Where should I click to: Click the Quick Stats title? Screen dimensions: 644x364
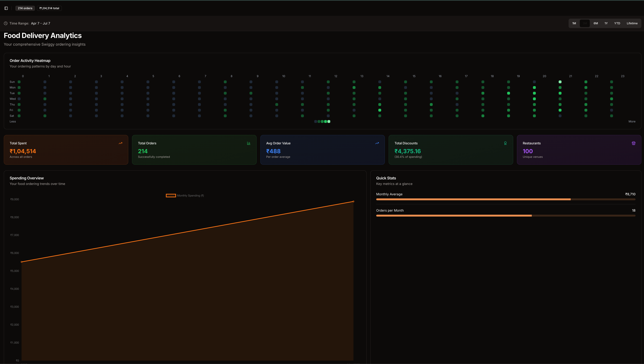[386, 178]
